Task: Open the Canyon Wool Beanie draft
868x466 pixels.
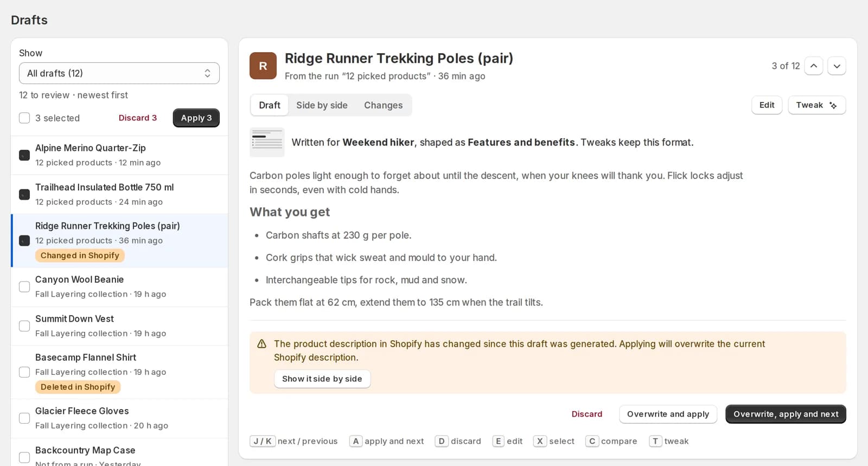Action: pyautogui.click(x=119, y=286)
